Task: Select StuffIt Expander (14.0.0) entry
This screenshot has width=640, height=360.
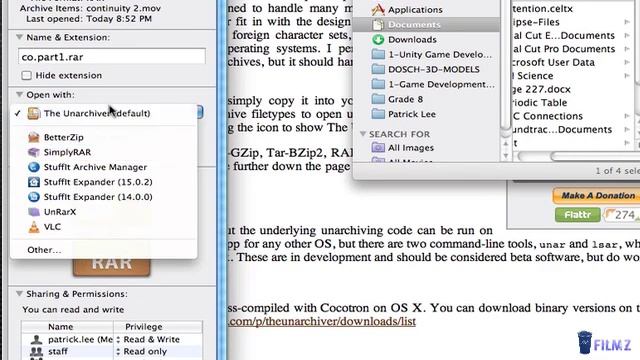Action: point(104,197)
